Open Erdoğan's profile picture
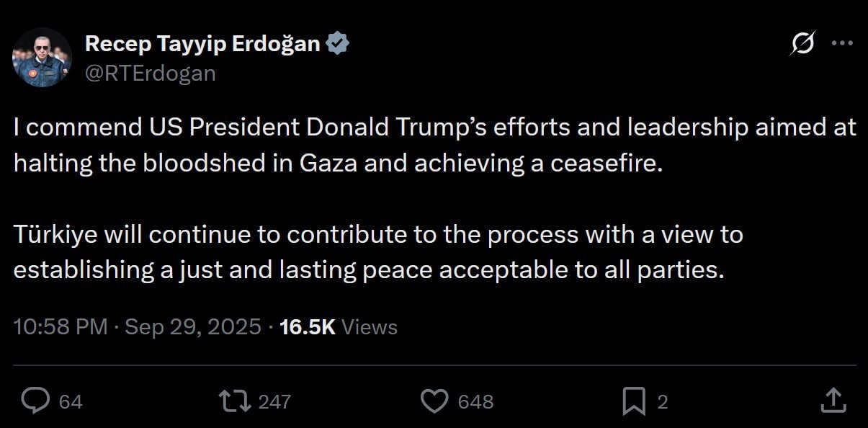 click(42, 58)
